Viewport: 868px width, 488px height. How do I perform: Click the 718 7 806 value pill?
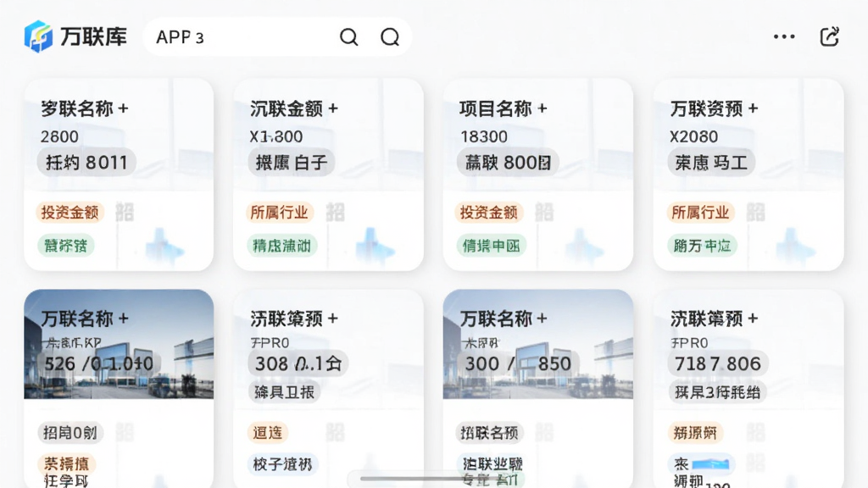click(717, 363)
